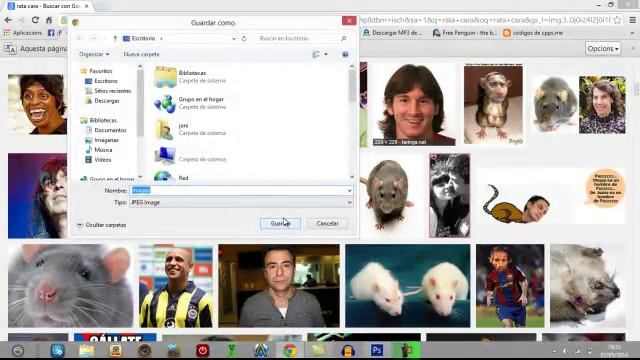Click the large gray rat close-up thumbnail
This screenshot has width=640, height=360.
click(x=70, y=286)
